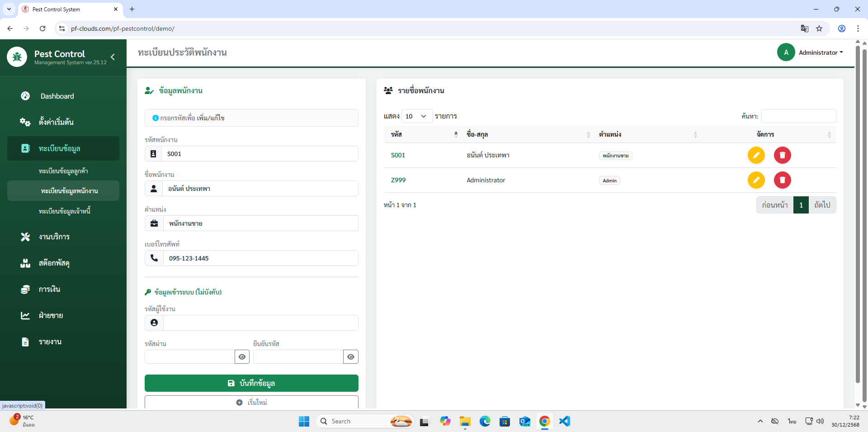Click the เริ่มใหม่ reset button
868x432 pixels.
pos(251,402)
